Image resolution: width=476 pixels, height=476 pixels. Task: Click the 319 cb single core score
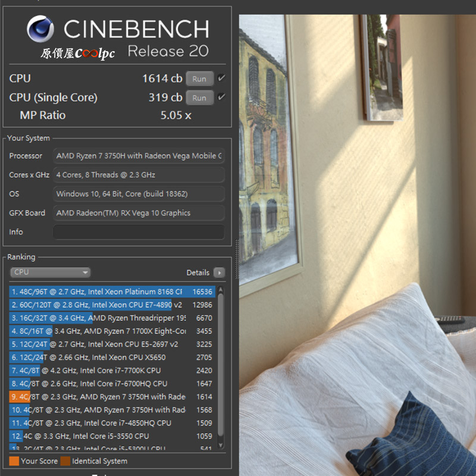point(165,98)
